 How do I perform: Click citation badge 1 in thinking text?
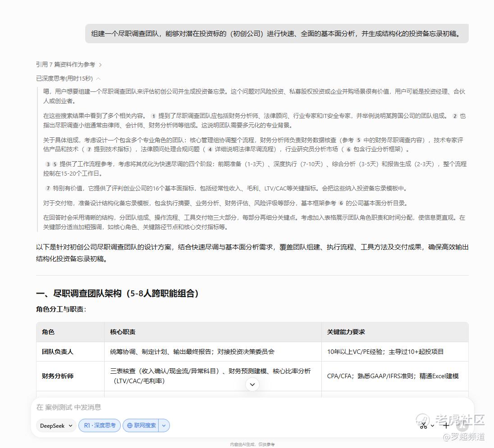pyautogui.click(x=153, y=116)
